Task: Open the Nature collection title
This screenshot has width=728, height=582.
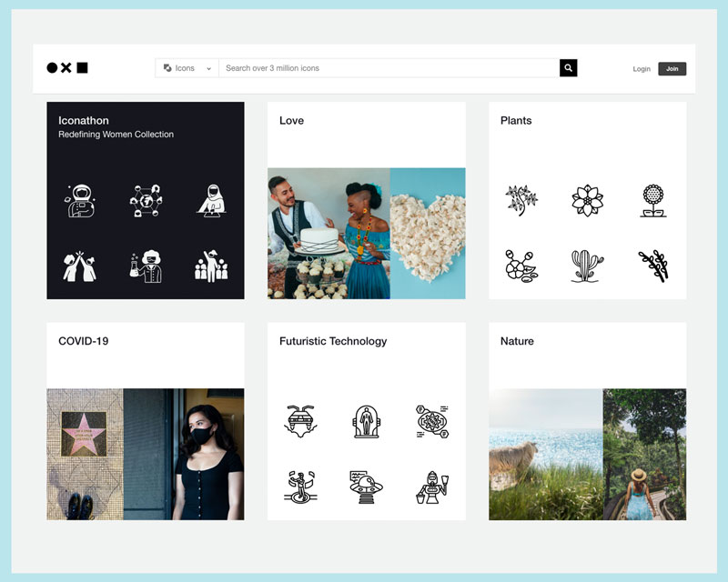Action: [517, 341]
